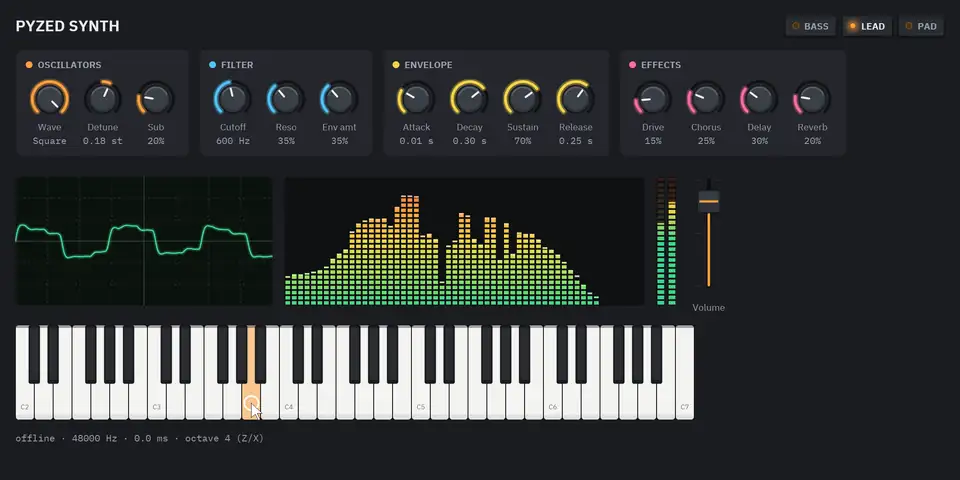Click the FILTER section header
This screenshot has width=960, height=480.
click(237, 65)
